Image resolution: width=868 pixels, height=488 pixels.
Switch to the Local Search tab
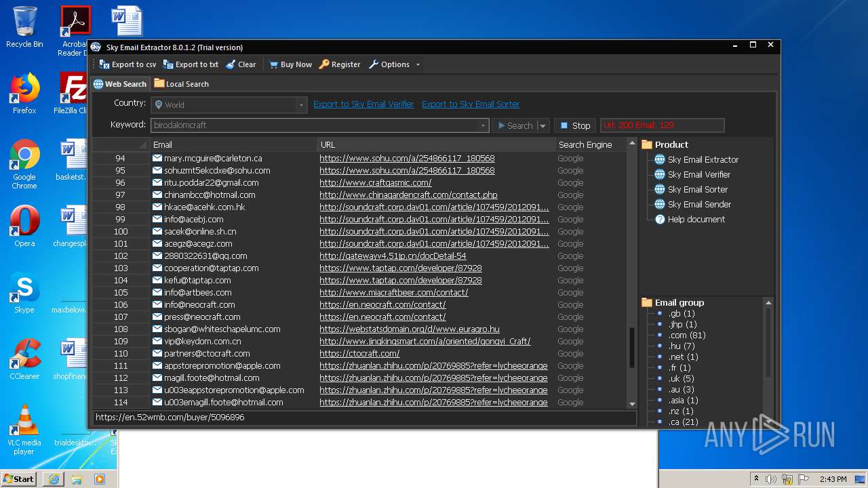181,84
